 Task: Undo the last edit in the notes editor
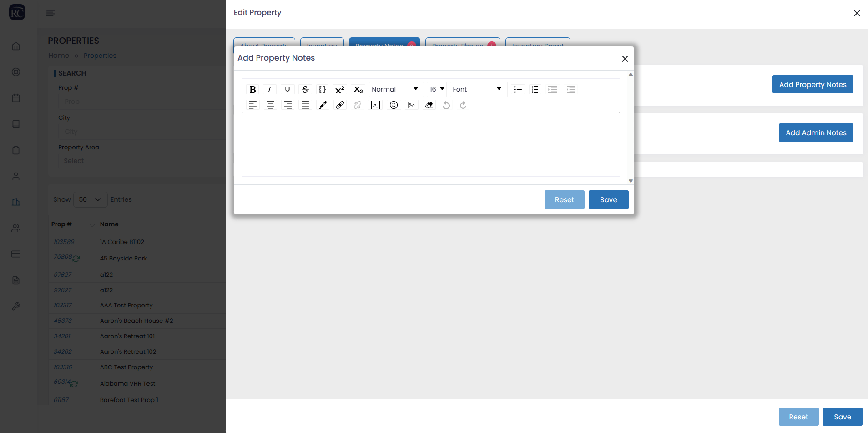pos(446,105)
